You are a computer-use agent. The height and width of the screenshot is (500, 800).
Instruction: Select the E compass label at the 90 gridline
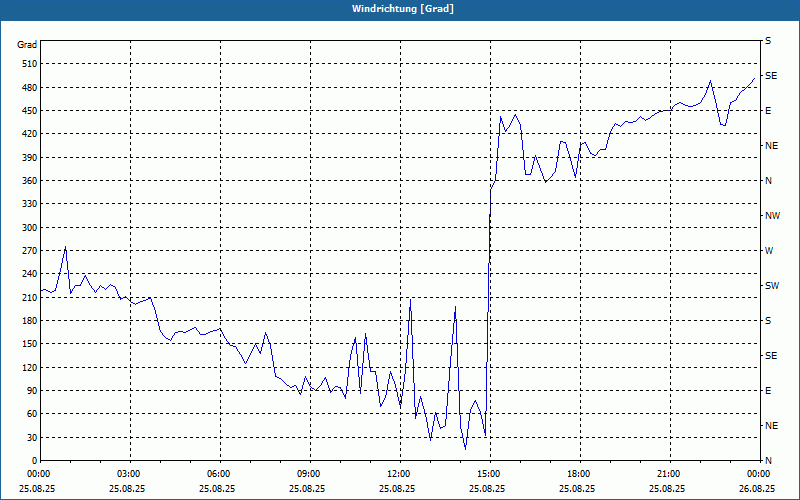(768, 391)
